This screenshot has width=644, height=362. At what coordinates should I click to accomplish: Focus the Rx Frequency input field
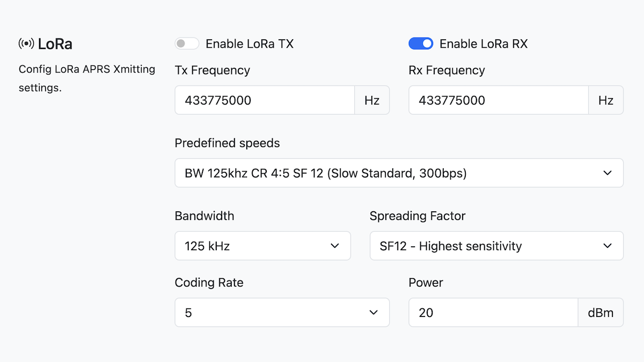499,100
